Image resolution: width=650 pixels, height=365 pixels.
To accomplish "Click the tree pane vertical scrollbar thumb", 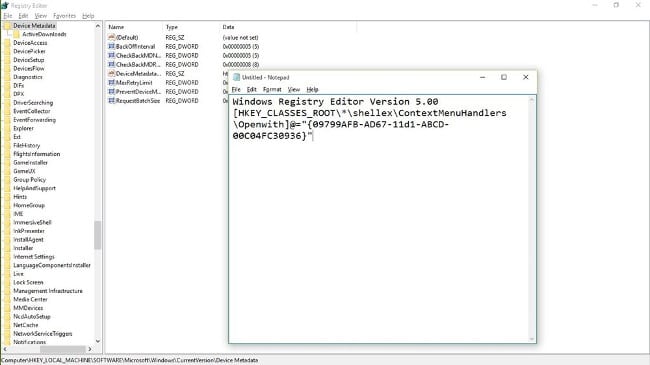I will pyautogui.click(x=98, y=235).
